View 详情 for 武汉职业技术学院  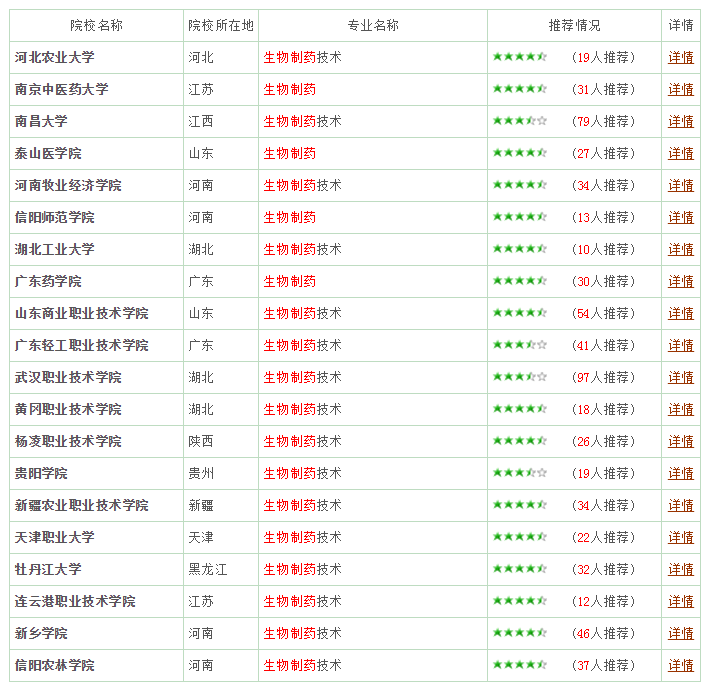tap(681, 378)
